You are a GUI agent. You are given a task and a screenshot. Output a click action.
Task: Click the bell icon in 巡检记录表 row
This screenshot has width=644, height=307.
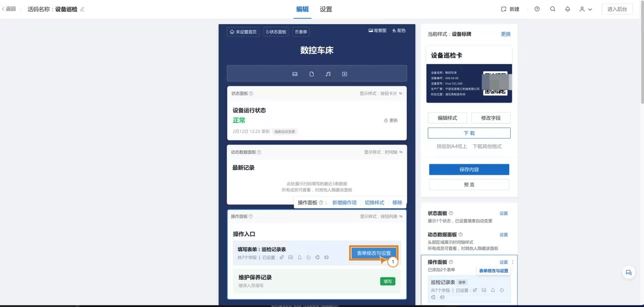300,258
